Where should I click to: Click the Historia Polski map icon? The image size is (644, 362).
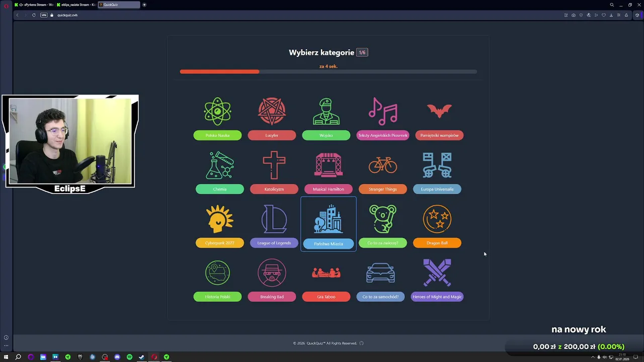tap(217, 273)
